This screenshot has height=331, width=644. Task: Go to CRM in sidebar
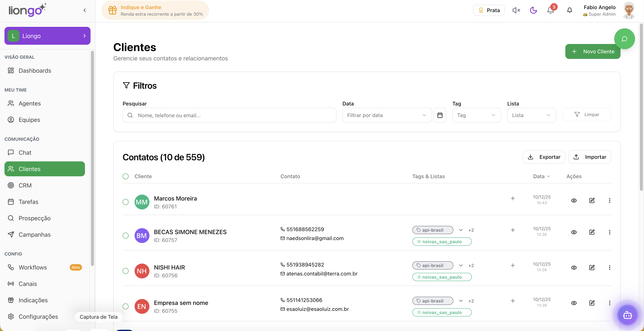(x=25, y=185)
